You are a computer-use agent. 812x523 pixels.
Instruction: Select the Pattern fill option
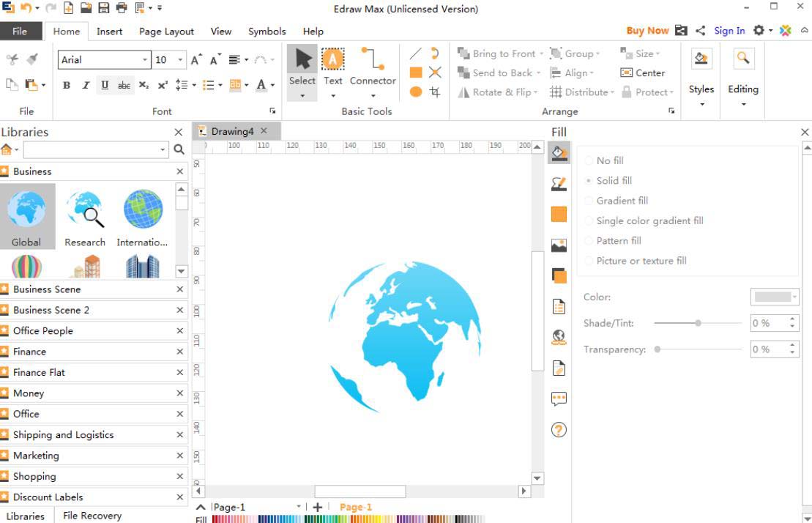pos(613,241)
